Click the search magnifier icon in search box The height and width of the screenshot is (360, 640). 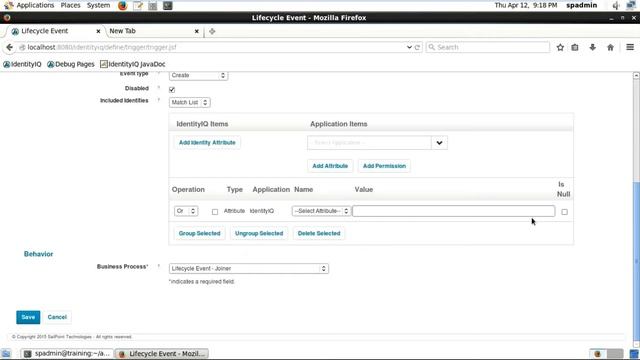click(x=431, y=47)
